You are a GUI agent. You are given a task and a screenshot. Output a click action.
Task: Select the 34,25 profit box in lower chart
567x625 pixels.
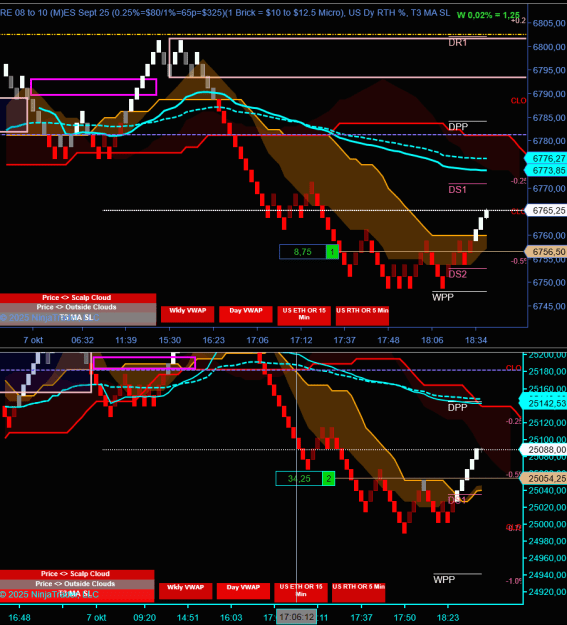point(299,478)
